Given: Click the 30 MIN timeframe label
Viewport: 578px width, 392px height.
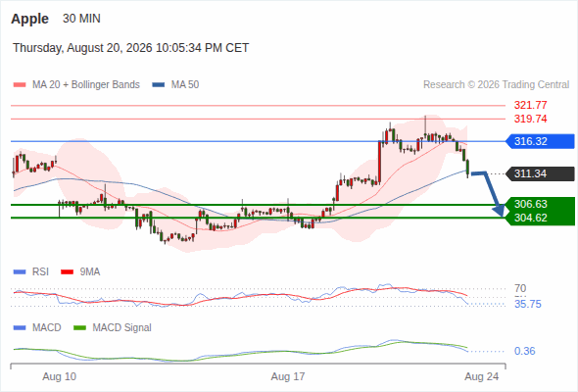Looking at the screenshot, I should pyautogui.click(x=81, y=19).
